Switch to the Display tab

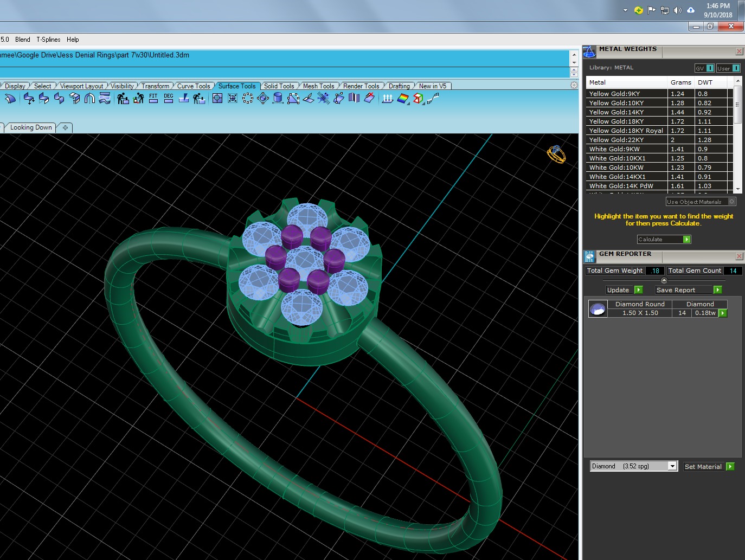tap(15, 86)
